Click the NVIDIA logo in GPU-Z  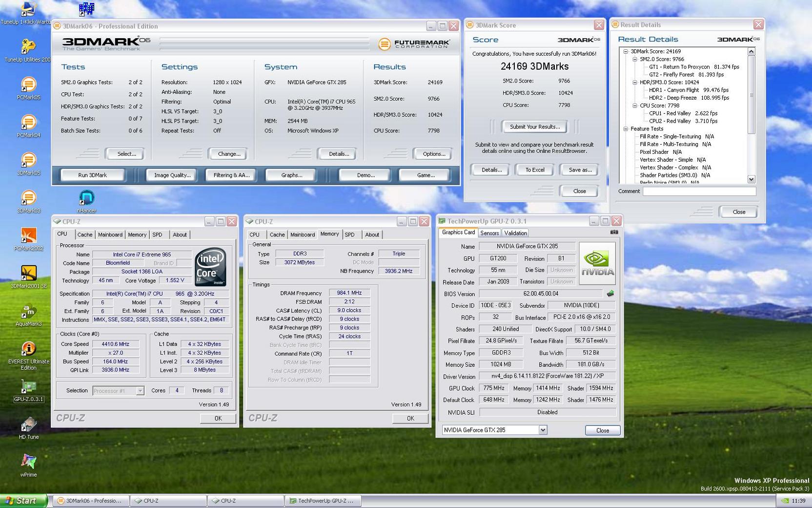(x=597, y=263)
